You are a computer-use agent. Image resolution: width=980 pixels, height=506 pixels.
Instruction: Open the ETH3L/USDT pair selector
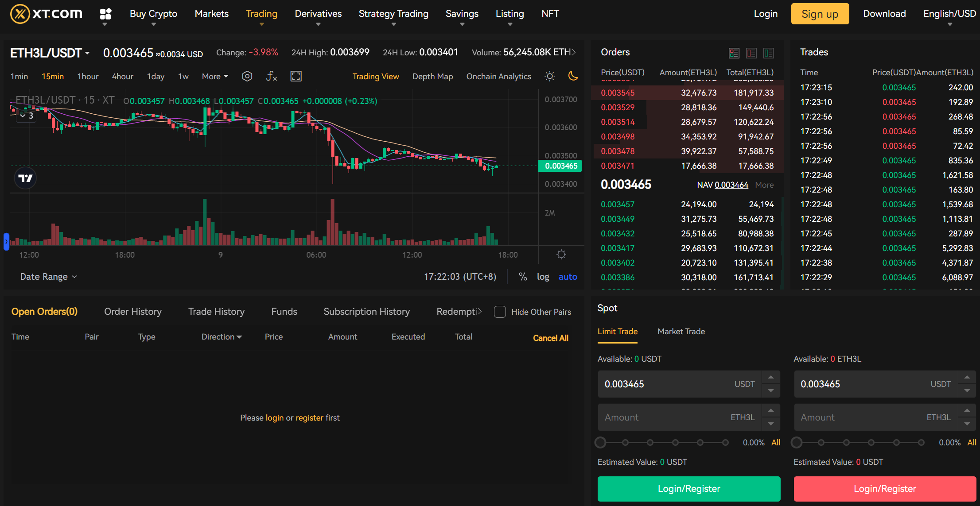click(x=49, y=53)
